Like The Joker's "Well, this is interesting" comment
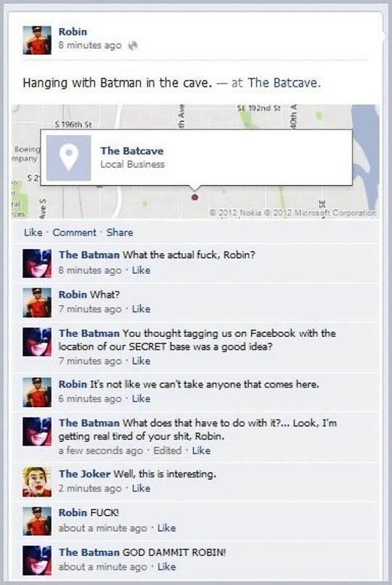The image size is (392, 585). [x=141, y=488]
